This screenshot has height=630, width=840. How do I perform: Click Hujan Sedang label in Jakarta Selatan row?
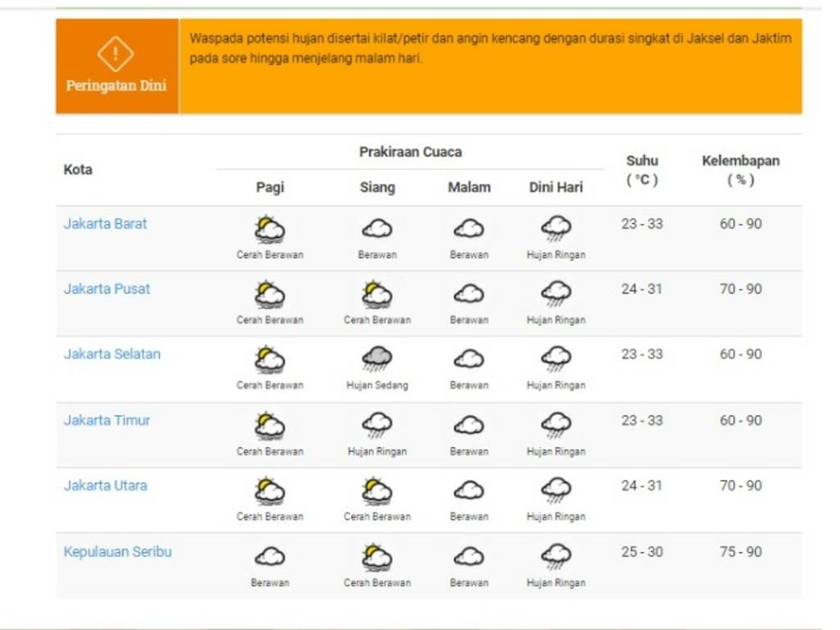tap(377, 386)
